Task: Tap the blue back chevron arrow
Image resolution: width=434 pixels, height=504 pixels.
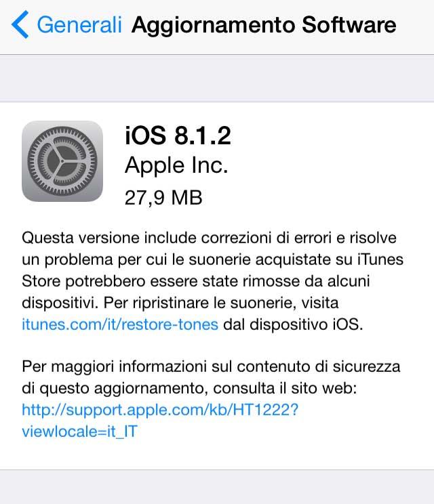Action: (x=20, y=24)
